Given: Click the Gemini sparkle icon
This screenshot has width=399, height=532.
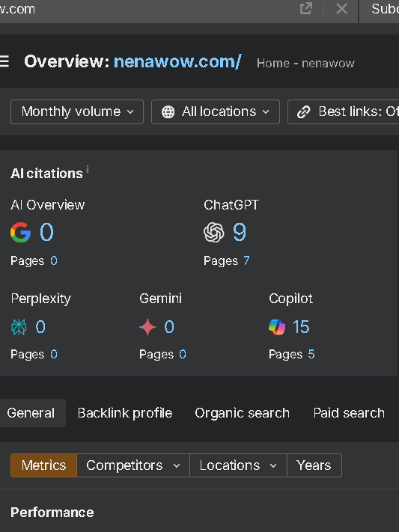Looking at the screenshot, I should coord(147,327).
